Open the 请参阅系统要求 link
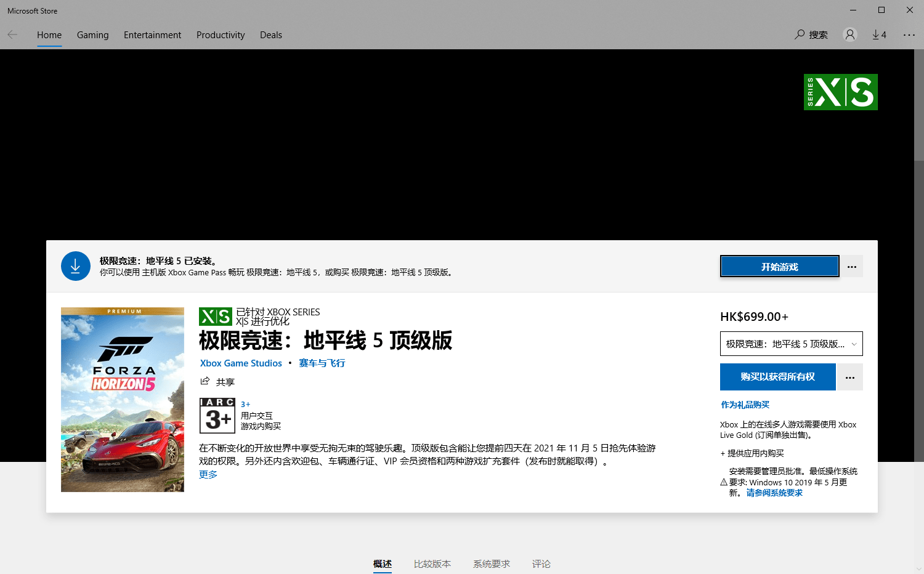 (x=774, y=493)
